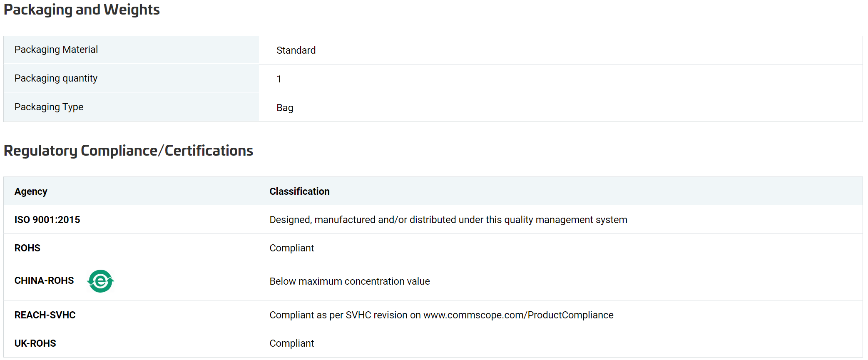Select the Standard packaging material value

[296, 50]
